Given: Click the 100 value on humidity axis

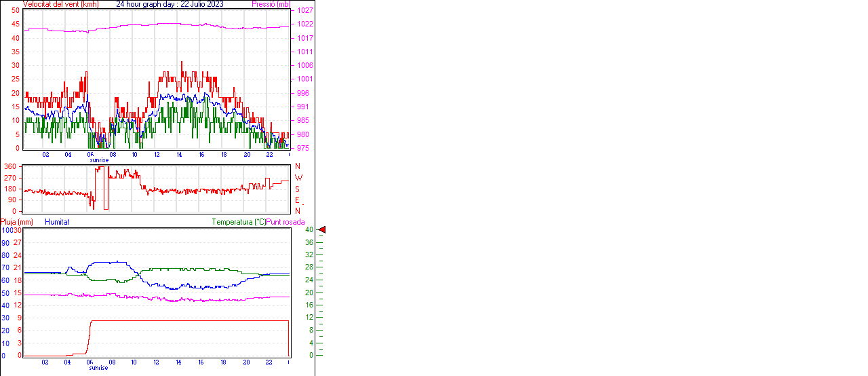Looking at the screenshot, I should click(7, 230).
